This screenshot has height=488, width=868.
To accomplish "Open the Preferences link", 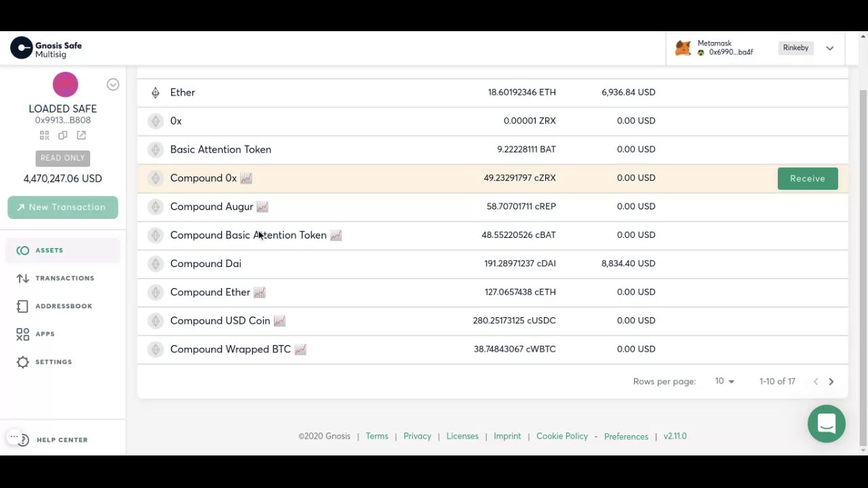I will (x=626, y=437).
